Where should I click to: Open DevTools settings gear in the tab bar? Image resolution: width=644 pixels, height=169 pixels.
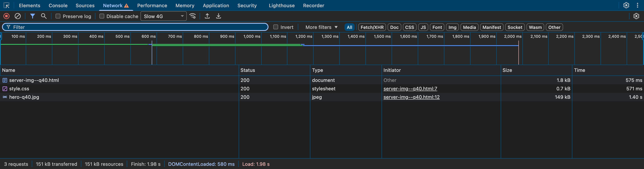[626, 5]
